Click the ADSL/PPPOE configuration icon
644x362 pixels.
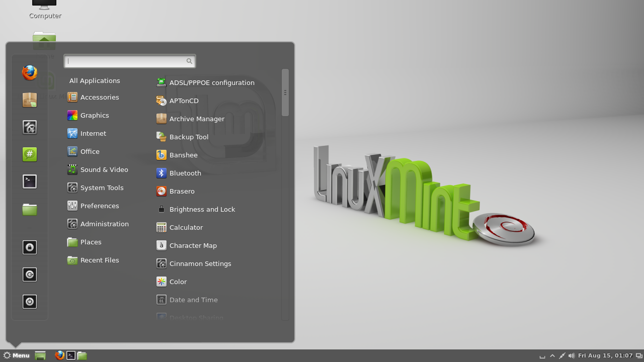[162, 82]
